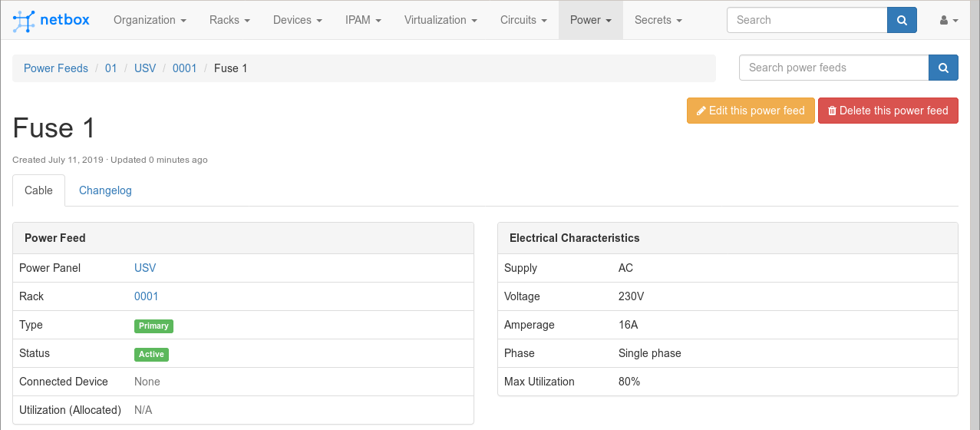The width and height of the screenshot is (980, 430).
Task: Switch to the Changelog tab
Action: pos(105,190)
